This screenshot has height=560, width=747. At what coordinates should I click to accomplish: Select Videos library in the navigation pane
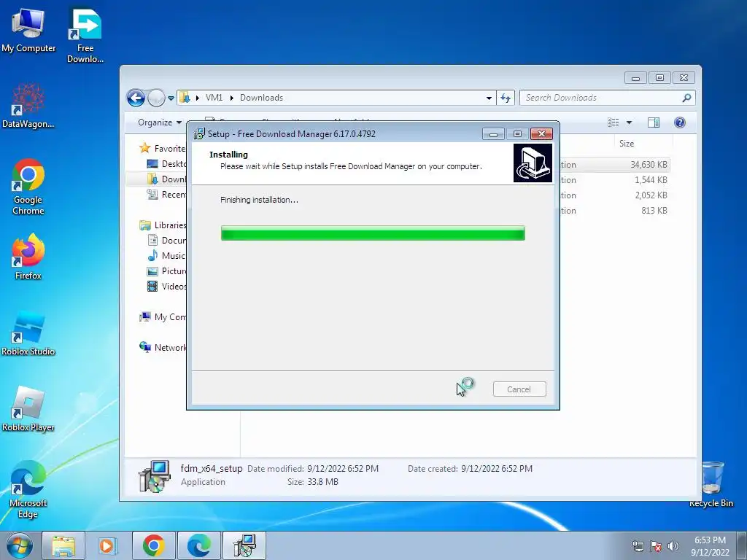click(x=166, y=286)
